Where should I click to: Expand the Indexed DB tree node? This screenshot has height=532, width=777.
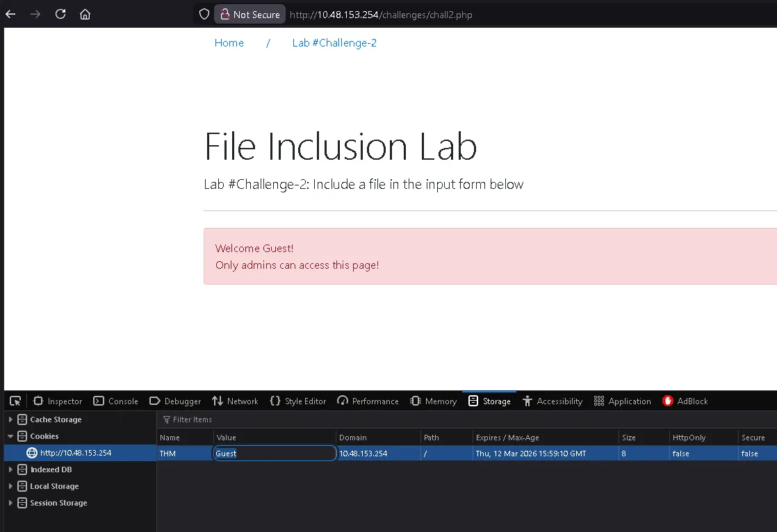(x=10, y=469)
